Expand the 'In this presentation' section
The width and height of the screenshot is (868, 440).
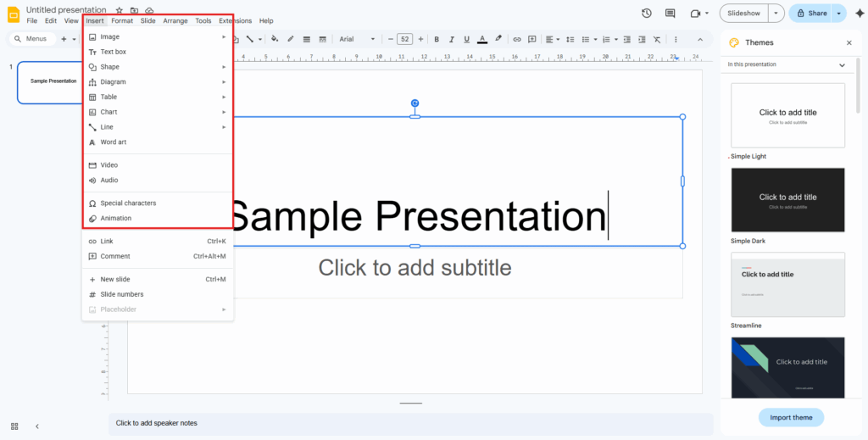click(x=842, y=64)
